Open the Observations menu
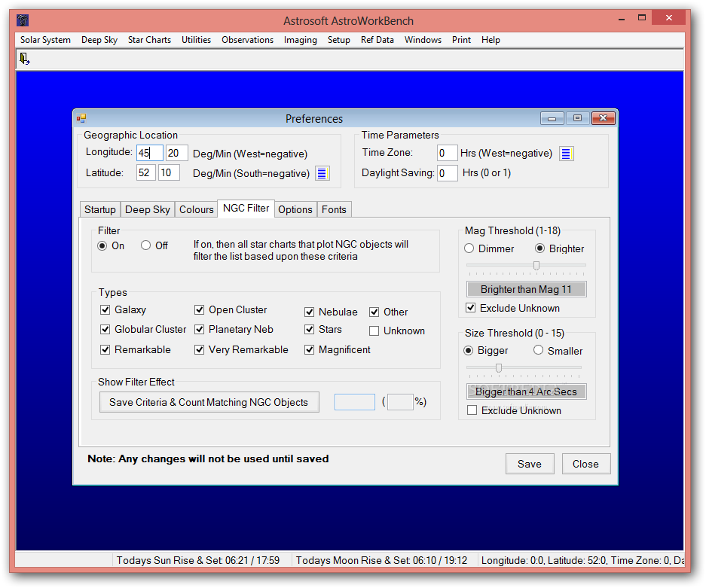This screenshot has width=706, height=588. tap(248, 40)
